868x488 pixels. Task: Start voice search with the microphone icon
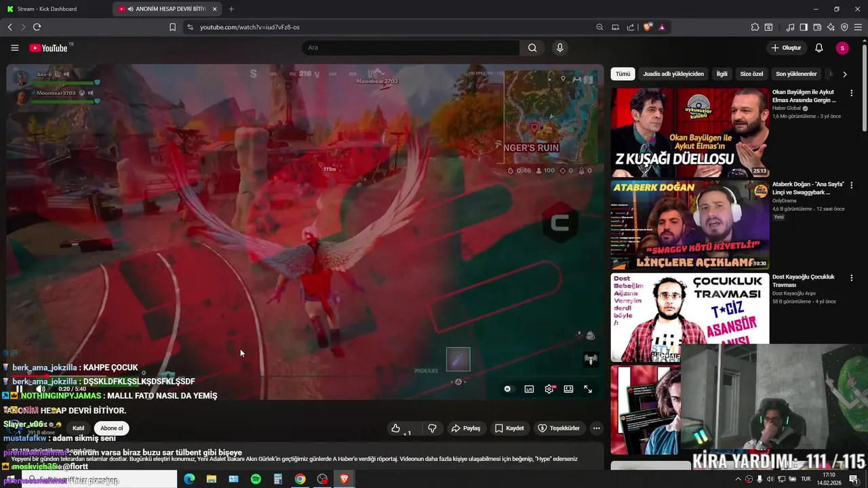pyautogui.click(x=559, y=48)
